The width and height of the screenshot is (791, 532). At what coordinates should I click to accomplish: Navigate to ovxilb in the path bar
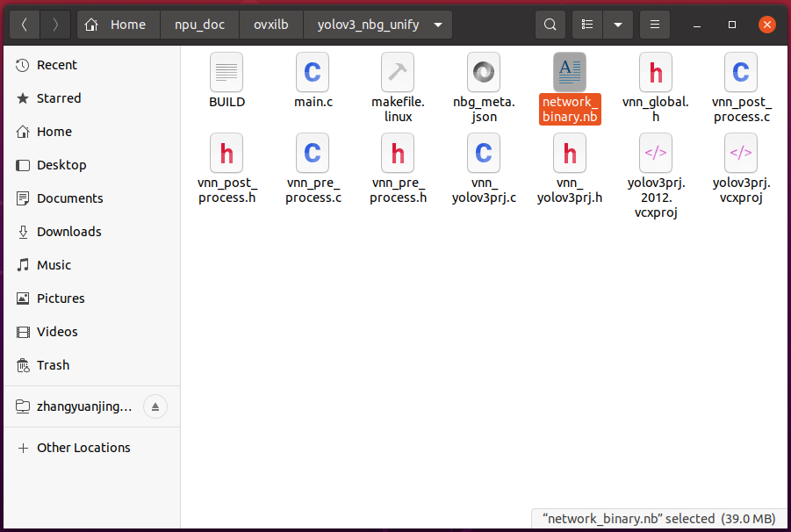point(271,25)
